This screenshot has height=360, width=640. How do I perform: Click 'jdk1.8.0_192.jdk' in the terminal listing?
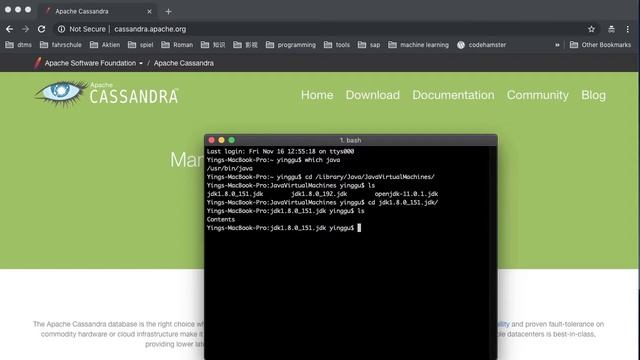pyautogui.click(x=319, y=194)
